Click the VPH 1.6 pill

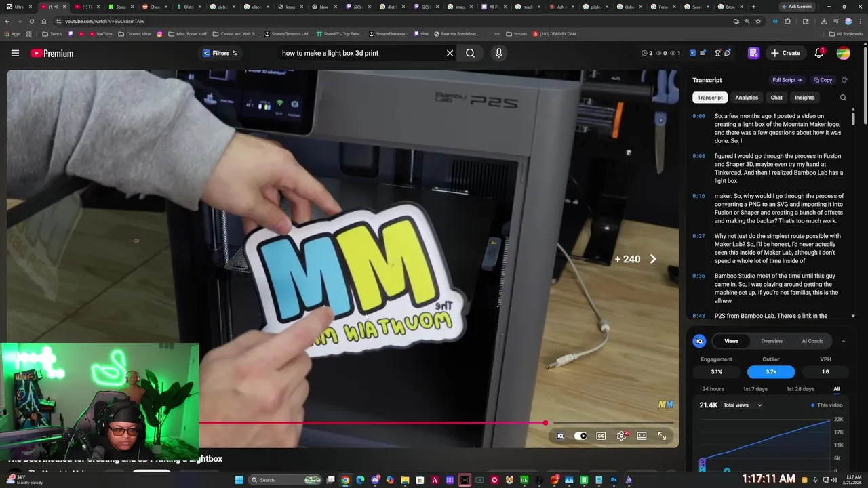(x=825, y=371)
